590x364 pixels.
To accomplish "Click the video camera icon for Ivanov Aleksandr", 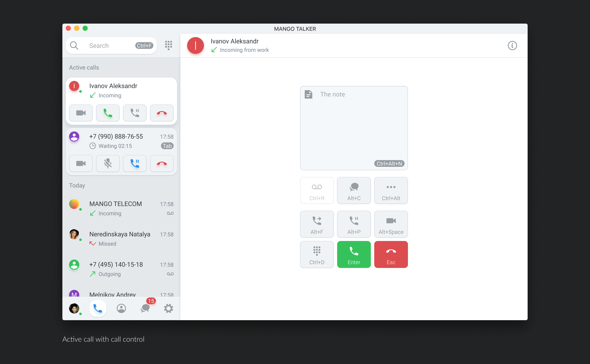I will [81, 112].
